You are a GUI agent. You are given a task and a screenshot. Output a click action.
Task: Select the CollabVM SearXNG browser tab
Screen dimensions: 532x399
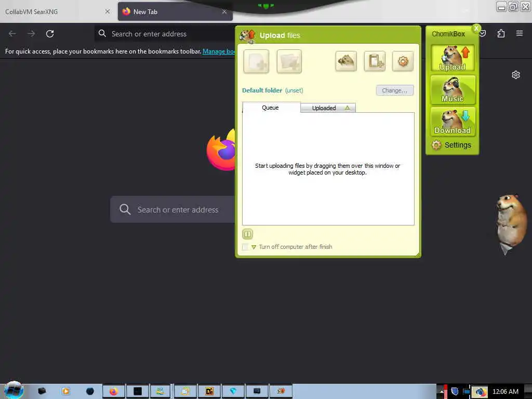coord(57,12)
